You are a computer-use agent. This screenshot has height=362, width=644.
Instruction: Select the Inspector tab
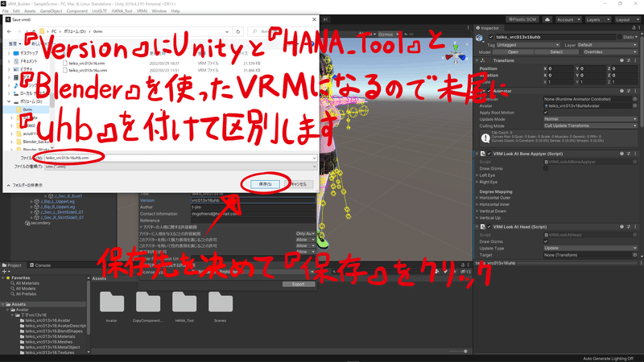488,28
